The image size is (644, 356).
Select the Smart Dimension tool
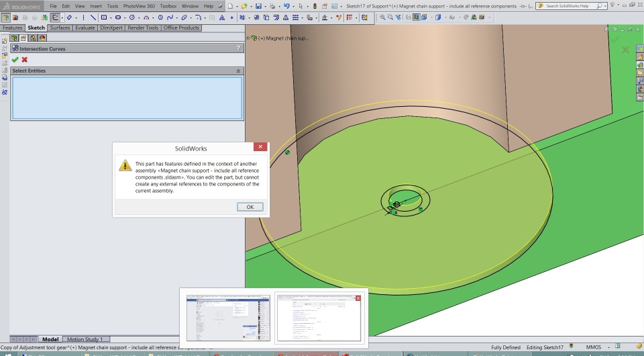point(69,17)
